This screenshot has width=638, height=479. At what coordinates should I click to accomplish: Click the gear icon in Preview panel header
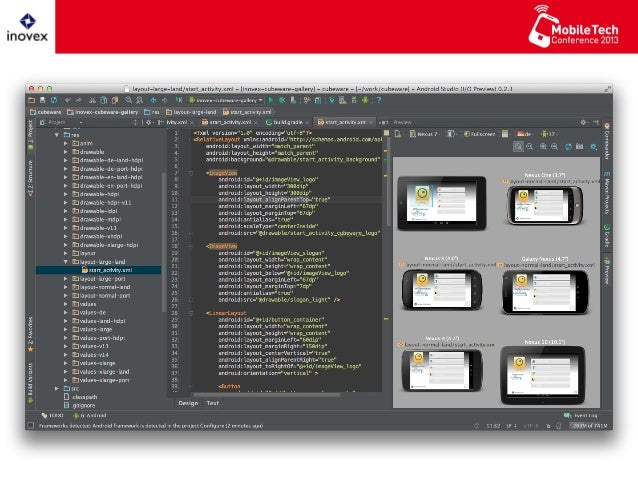click(x=583, y=122)
